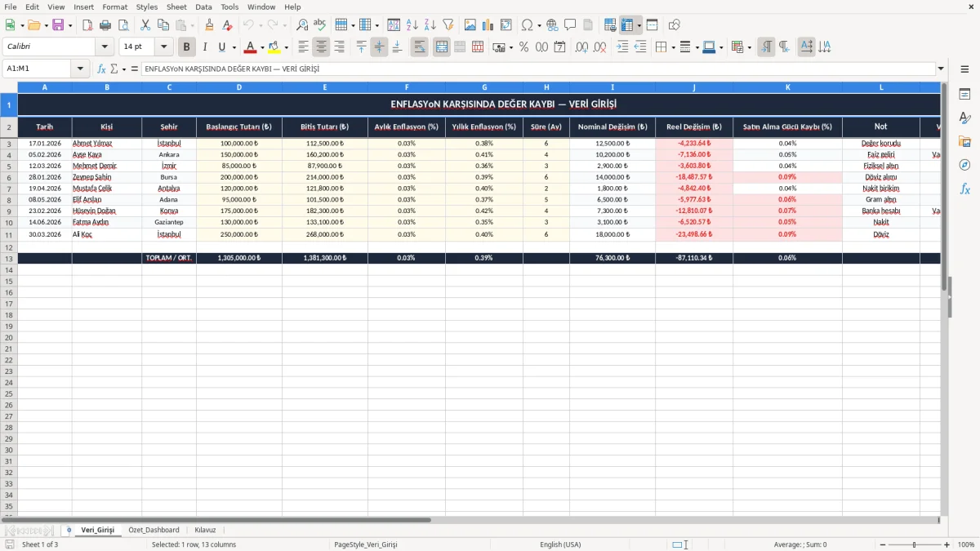Image resolution: width=980 pixels, height=551 pixels.
Task: Expand Background Color dropdown arrow
Action: (287, 47)
